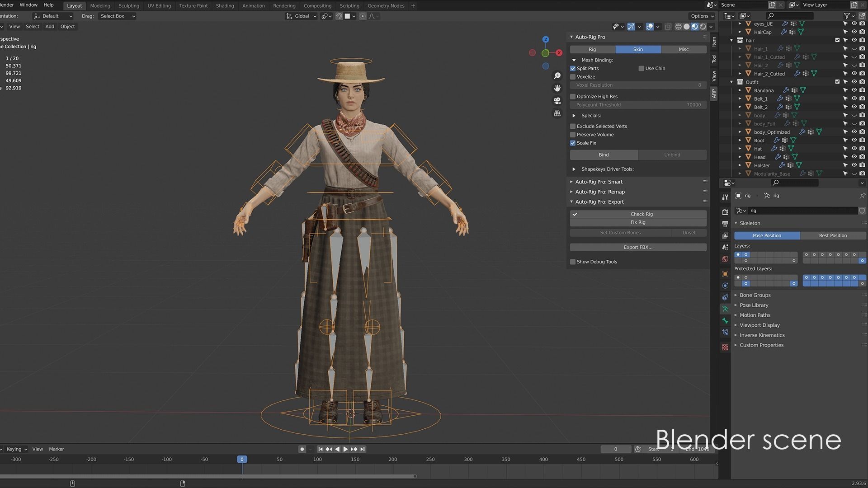
Task: Click the Export FBX... button
Action: click(x=638, y=247)
